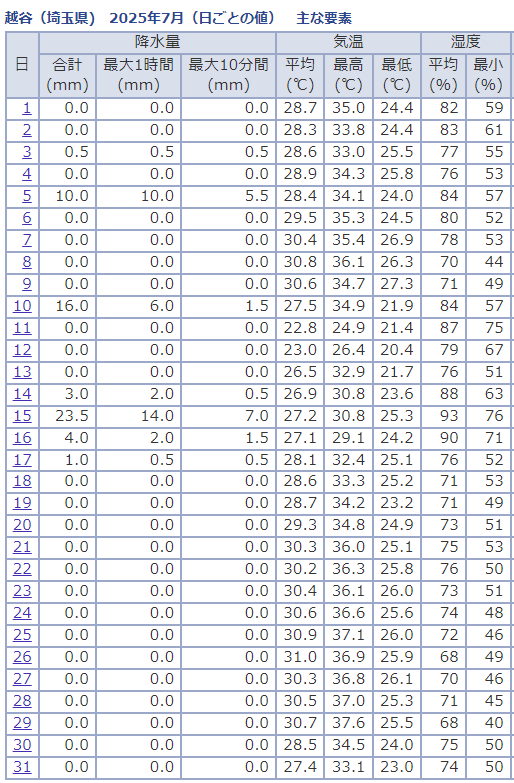This screenshot has width=514, height=783.
Task: Click the day 3 link
Action: click(x=26, y=152)
